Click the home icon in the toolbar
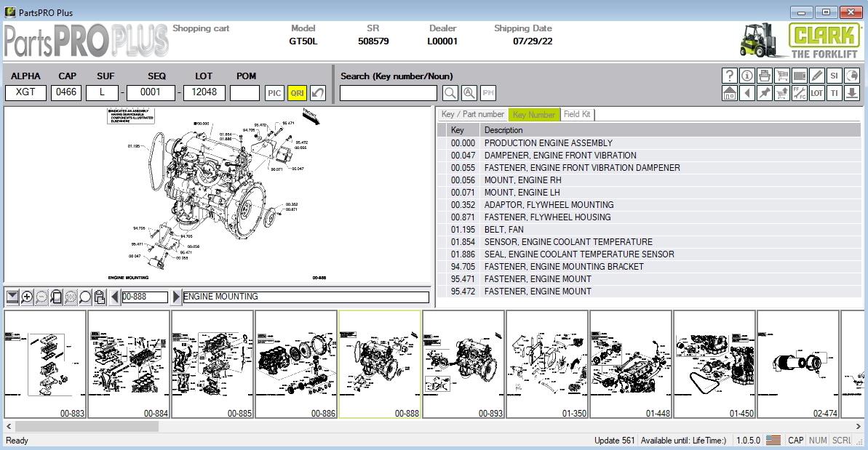868x450 pixels. [730, 93]
